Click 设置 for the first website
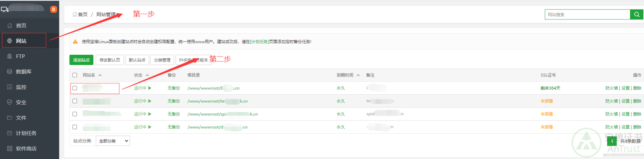The image size is (644, 159). [x=625, y=88]
